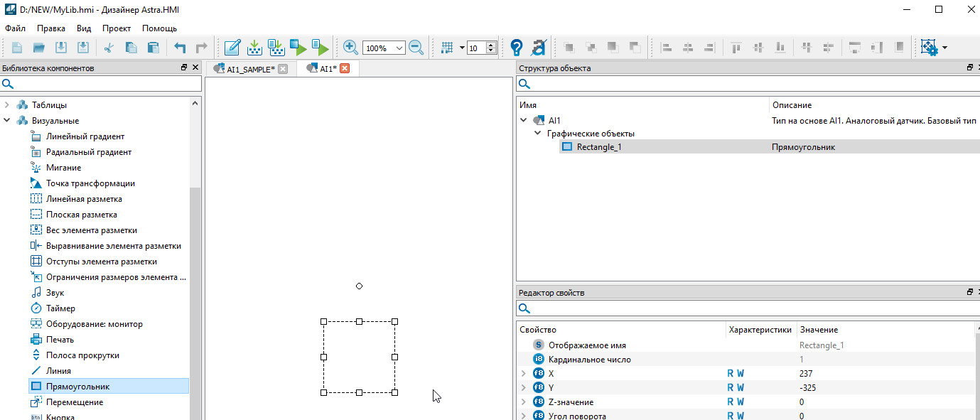980x420 pixels.
Task: Click the zoom out magnifier icon
Action: click(416, 48)
